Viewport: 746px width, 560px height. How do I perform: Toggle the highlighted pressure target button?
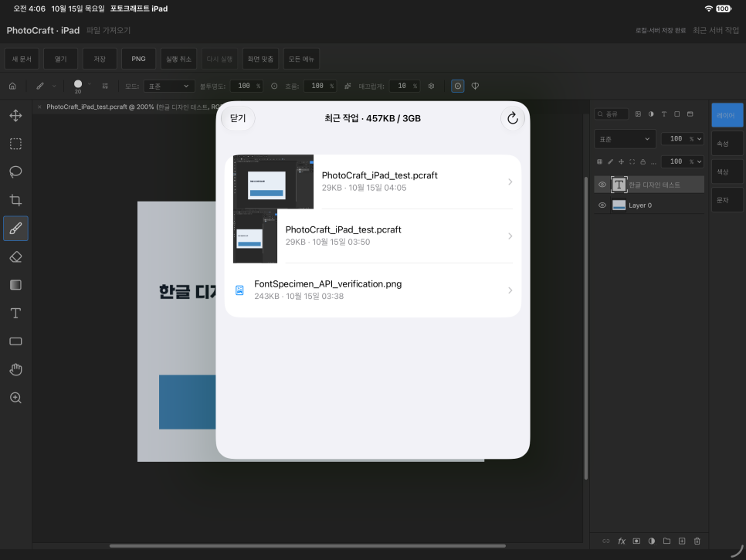point(458,86)
